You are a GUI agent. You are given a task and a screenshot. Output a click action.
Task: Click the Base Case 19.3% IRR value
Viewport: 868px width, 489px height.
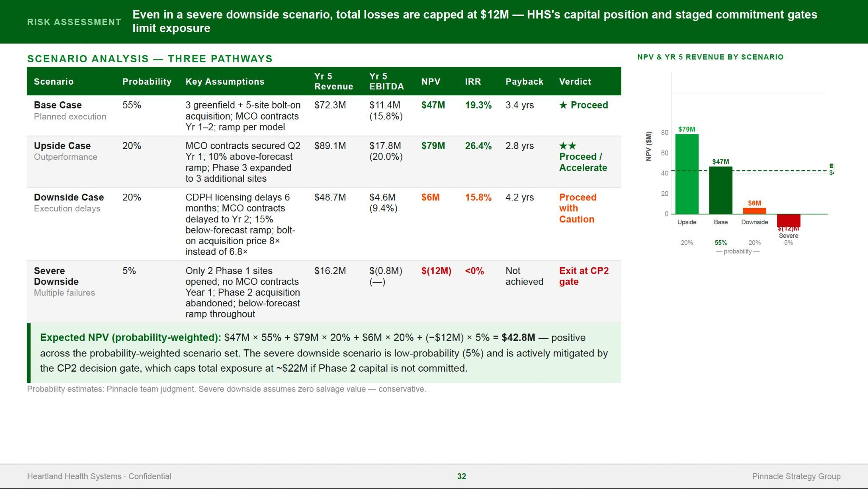coord(478,105)
